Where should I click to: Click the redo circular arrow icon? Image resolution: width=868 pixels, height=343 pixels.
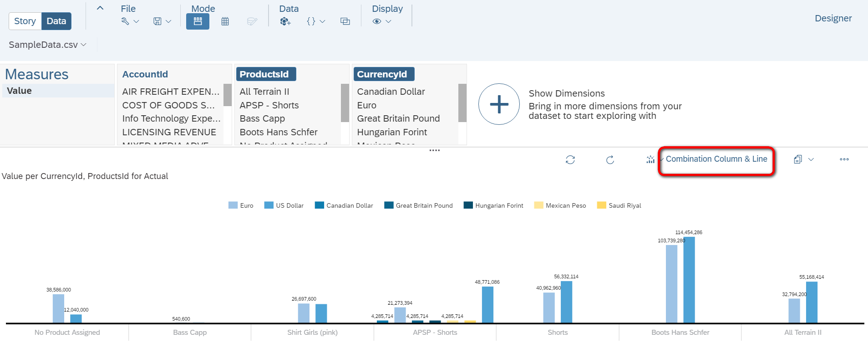pos(610,159)
